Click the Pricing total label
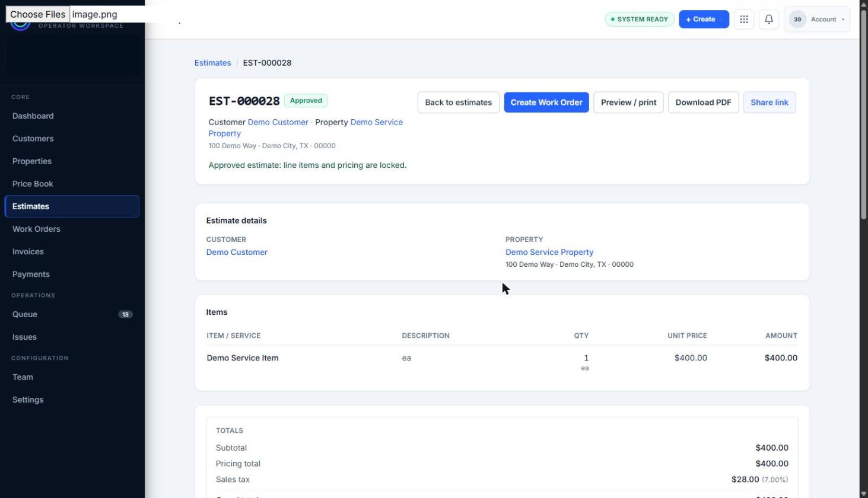 [238, 464]
